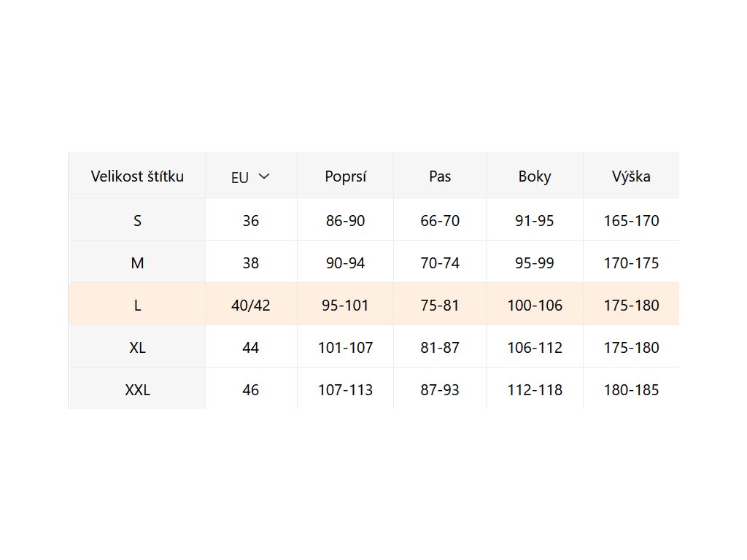Click the EU size 46 cell
This screenshot has height=560, width=747.
(250, 389)
